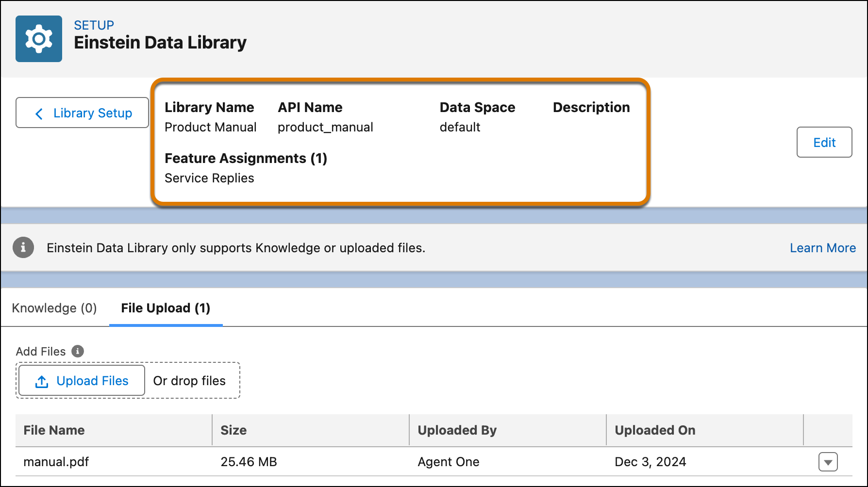Click the Uploaded By column header
Viewport: 868px width, 487px height.
(x=457, y=430)
